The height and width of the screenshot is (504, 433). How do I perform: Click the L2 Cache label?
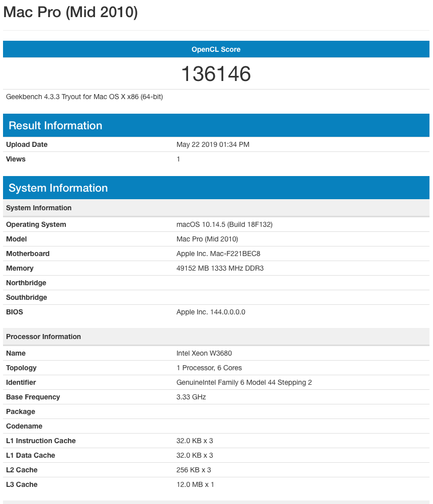22,470
